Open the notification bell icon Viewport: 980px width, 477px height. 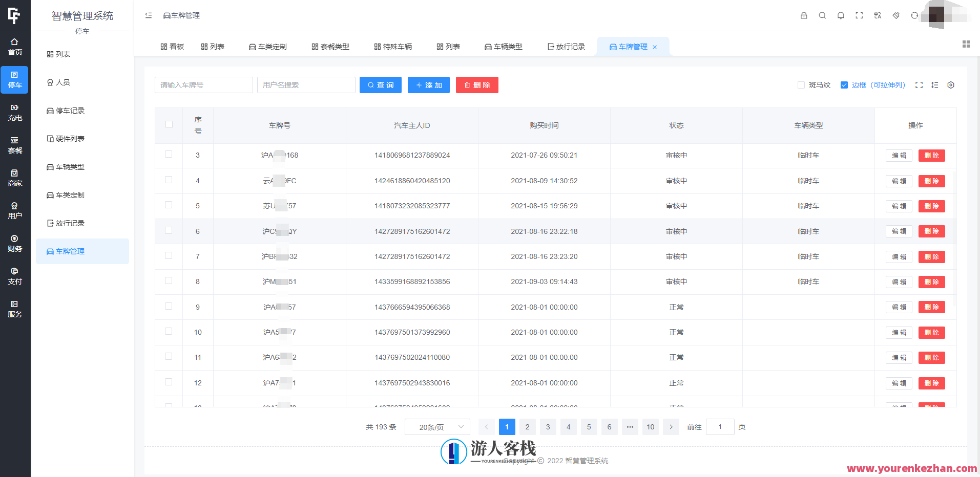point(841,15)
